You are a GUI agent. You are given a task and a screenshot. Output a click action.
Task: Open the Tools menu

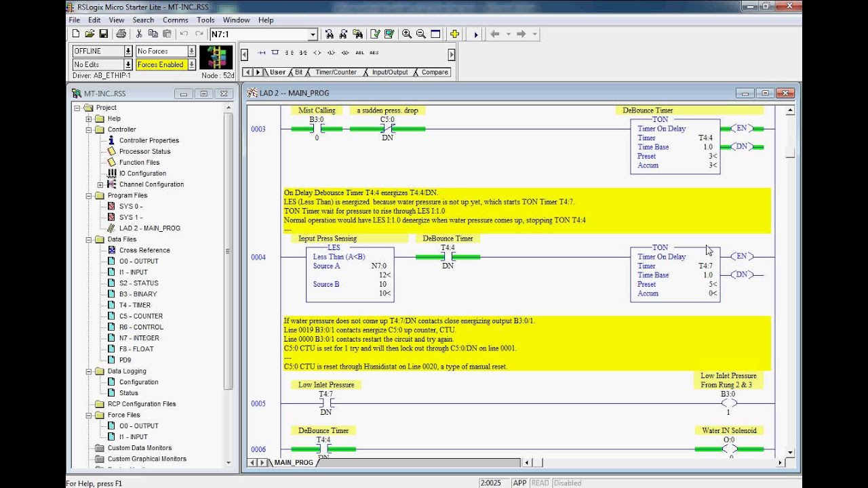[x=205, y=20]
